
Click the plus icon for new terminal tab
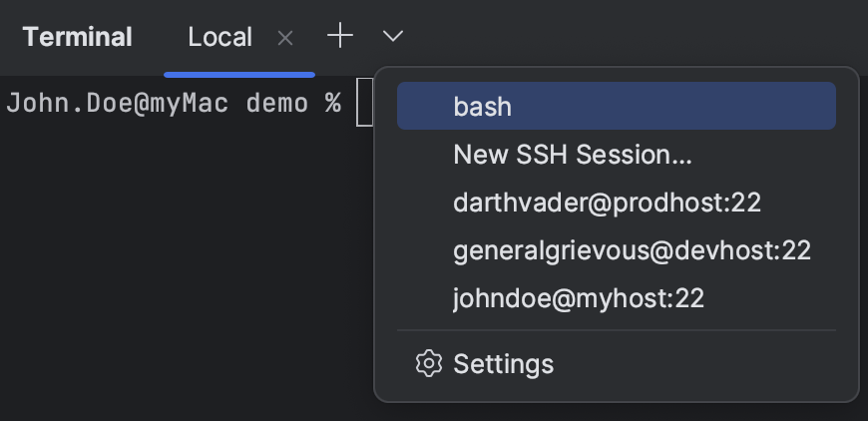[340, 37]
